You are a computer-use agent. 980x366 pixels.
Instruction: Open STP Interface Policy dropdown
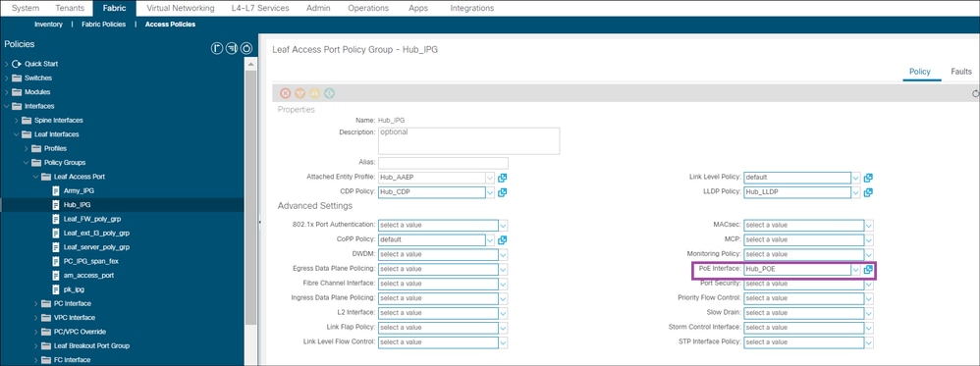tap(869, 342)
